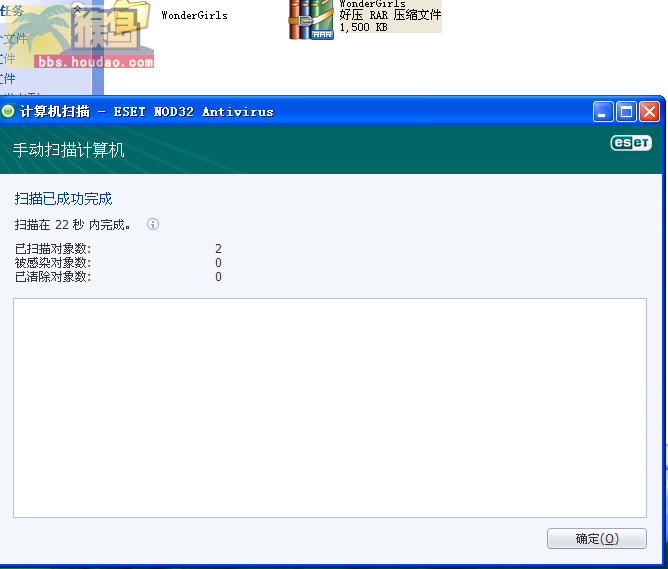Close the ESET scan window
Viewport: 668px width, 569px height.
pyautogui.click(x=649, y=112)
